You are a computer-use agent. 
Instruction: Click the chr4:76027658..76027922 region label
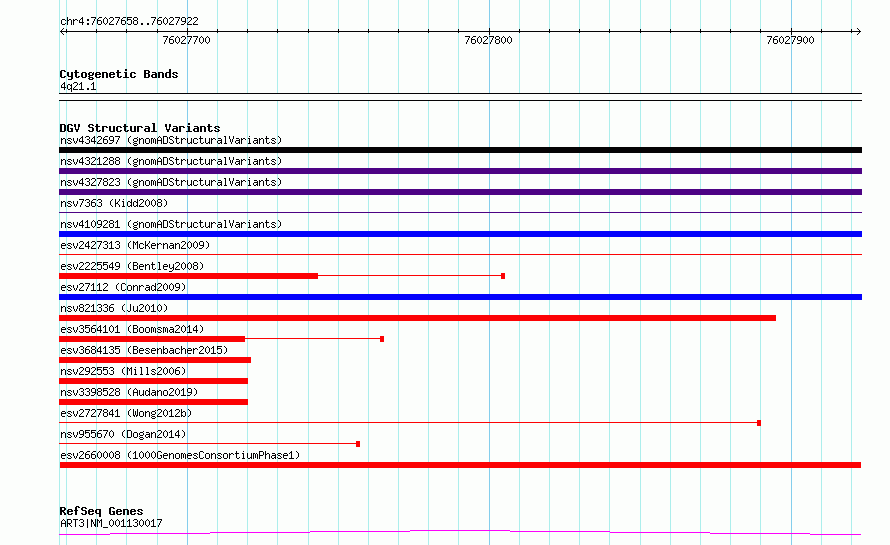click(x=129, y=21)
